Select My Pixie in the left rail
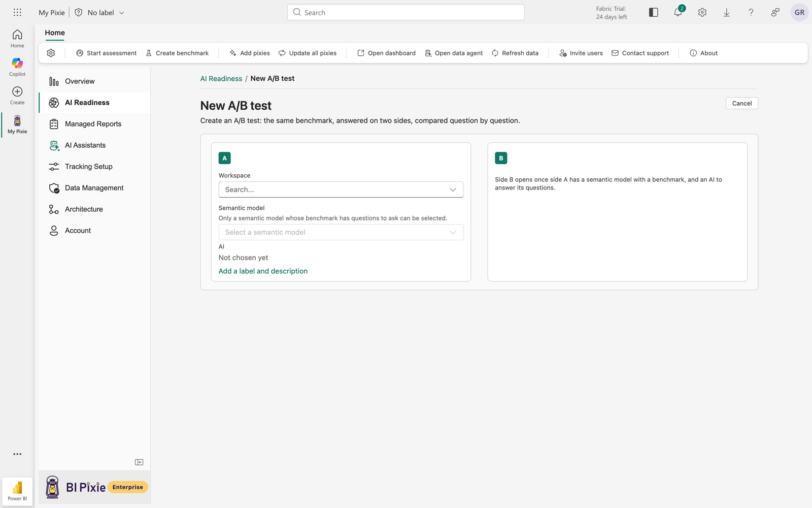Image resolution: width=812 pixels, height=508 pixels. pos(17,124)
